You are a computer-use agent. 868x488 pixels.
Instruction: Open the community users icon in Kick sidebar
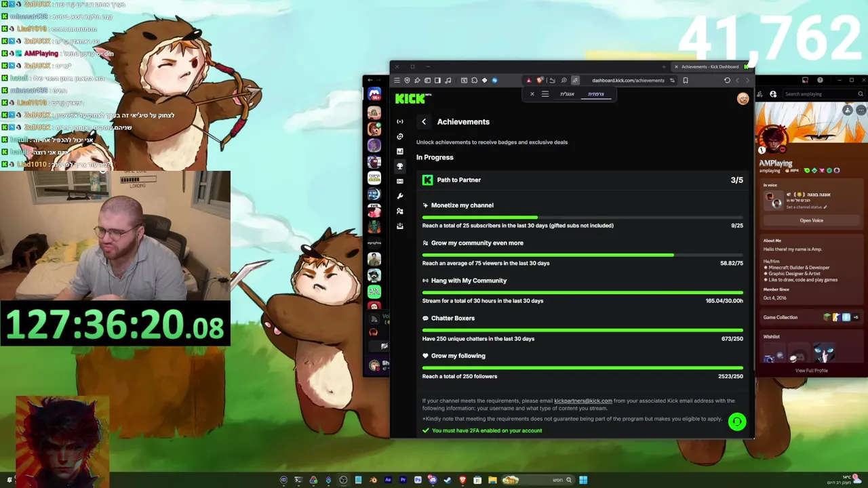pyautogui.click(x=400, y=211)
